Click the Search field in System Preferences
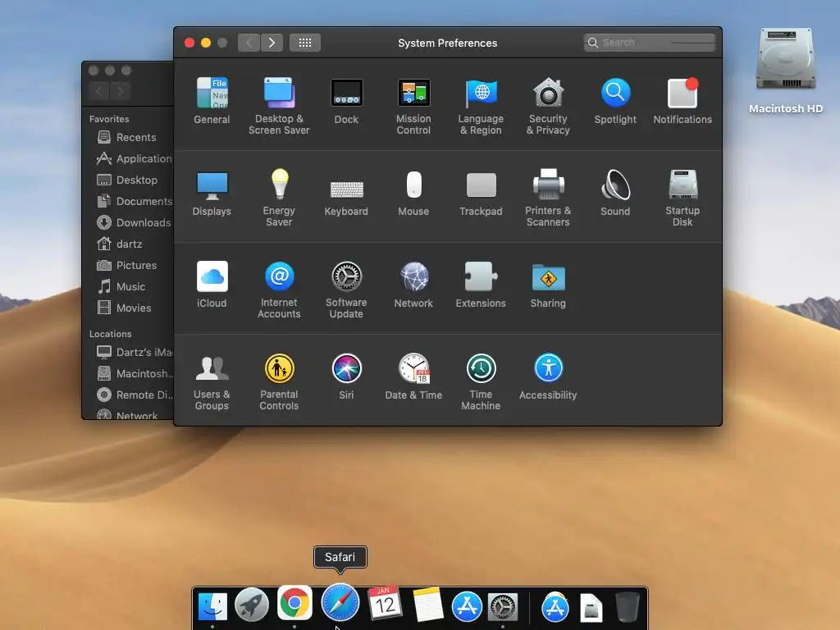840x630 pixels. (x=650, y=43)
